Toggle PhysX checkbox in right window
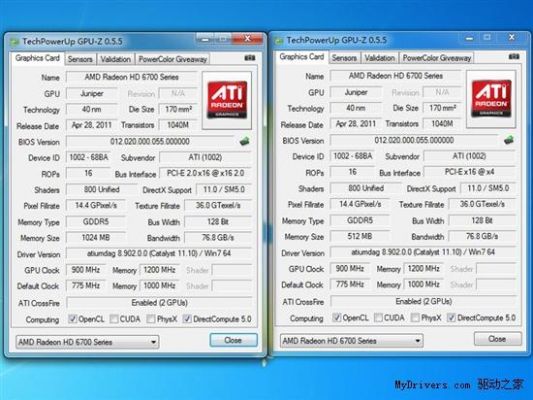 pyautogui.click(x=415, y=317)
